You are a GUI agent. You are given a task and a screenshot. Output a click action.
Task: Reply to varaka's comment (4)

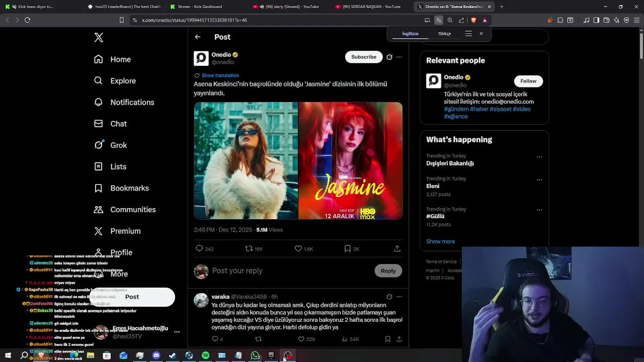[217, 339]
